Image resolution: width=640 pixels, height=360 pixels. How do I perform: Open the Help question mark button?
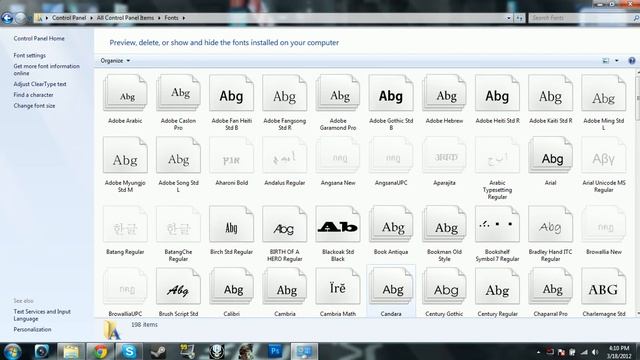(x=631, y=60)
